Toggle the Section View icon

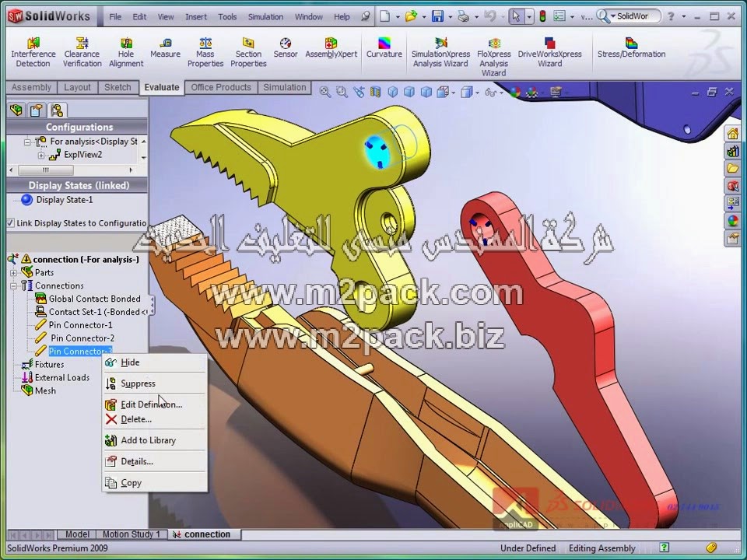click(x=375, y=92)
